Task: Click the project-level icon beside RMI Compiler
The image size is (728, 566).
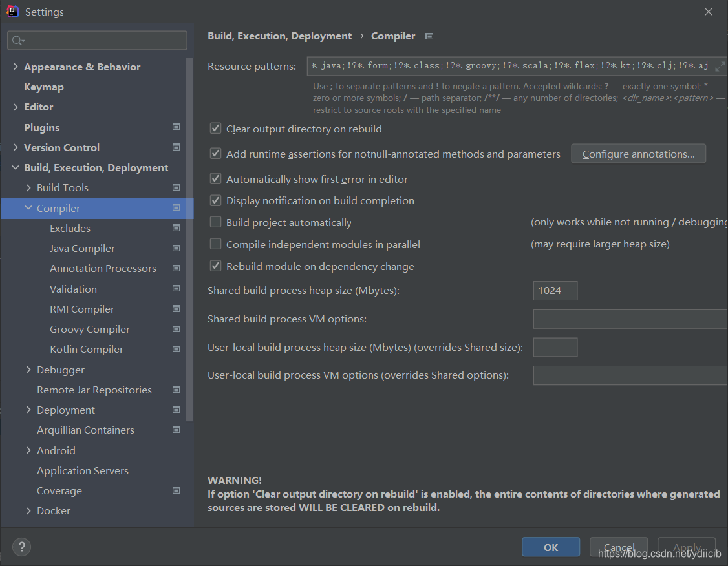Action: point(176,308)
